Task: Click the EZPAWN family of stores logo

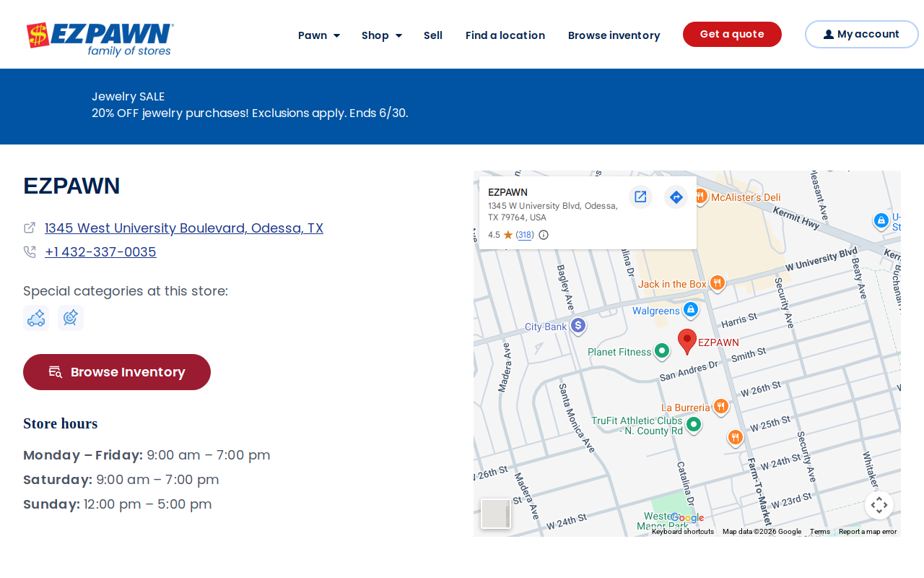Action: tap(100, 39)
